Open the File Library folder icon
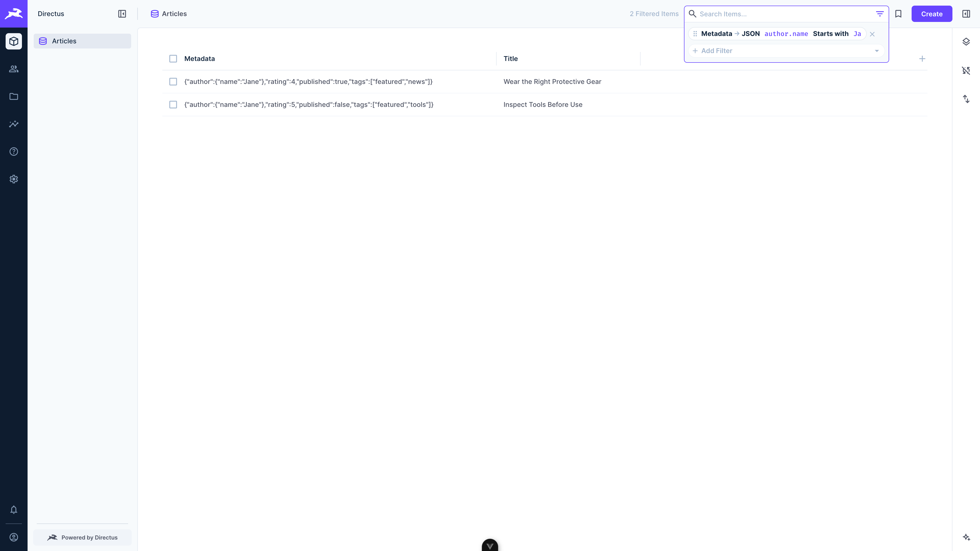This screenshot has width=980, height=551. (x=14, y=96)
